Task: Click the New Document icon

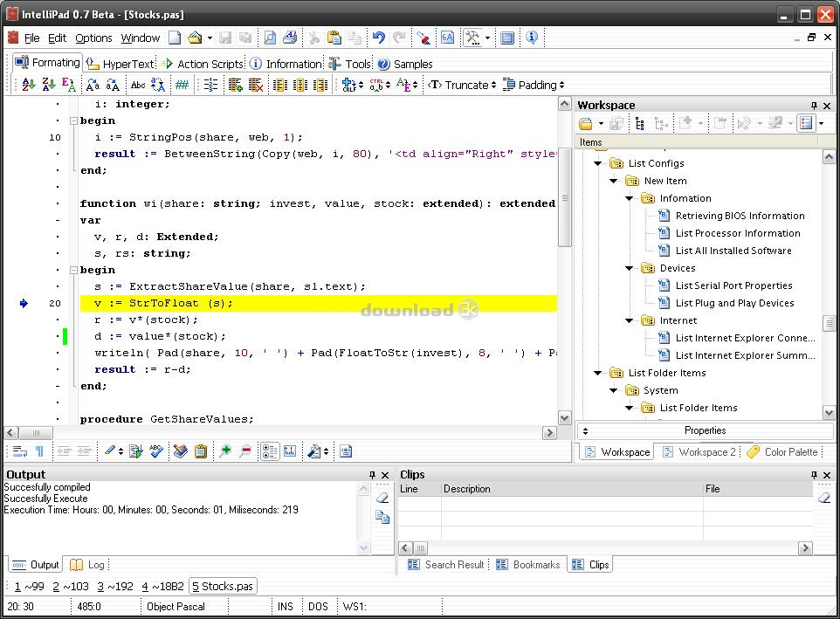Action: pos(175,38)
